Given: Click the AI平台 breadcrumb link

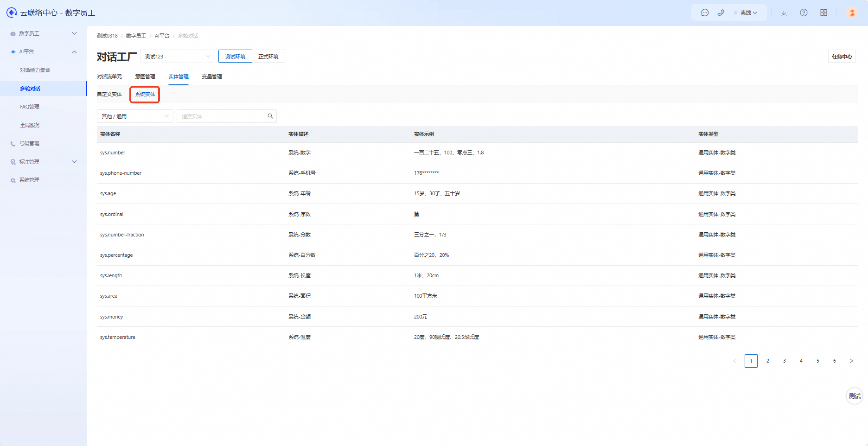Looking at the screenshot, I should 162,36.
